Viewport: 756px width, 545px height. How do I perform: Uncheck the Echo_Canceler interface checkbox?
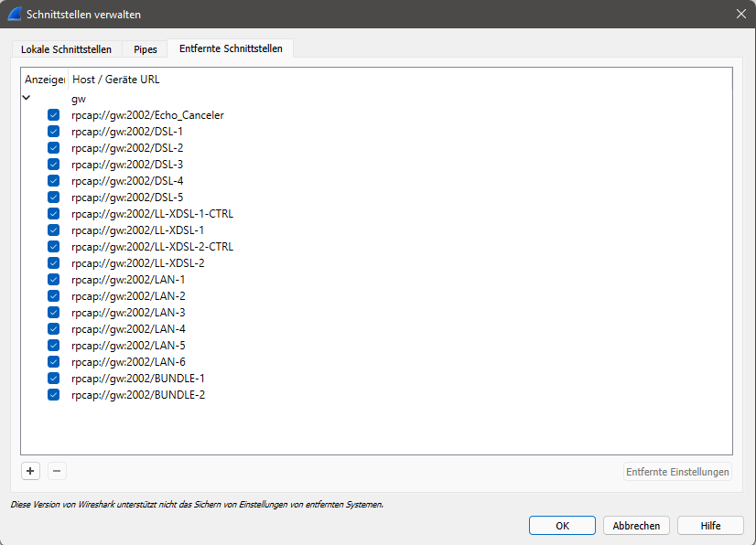[53, 115]
